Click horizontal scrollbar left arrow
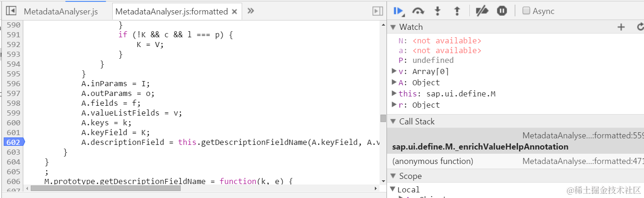 (27, 188)
